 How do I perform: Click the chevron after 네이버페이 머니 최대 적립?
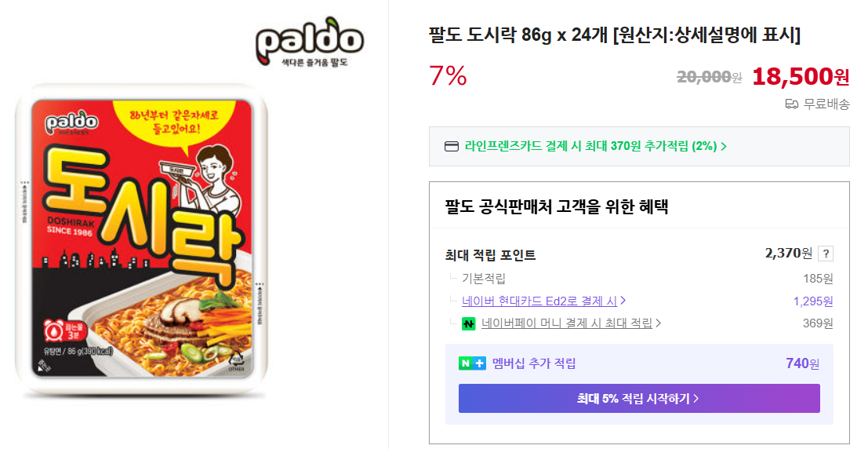(659, 323)
